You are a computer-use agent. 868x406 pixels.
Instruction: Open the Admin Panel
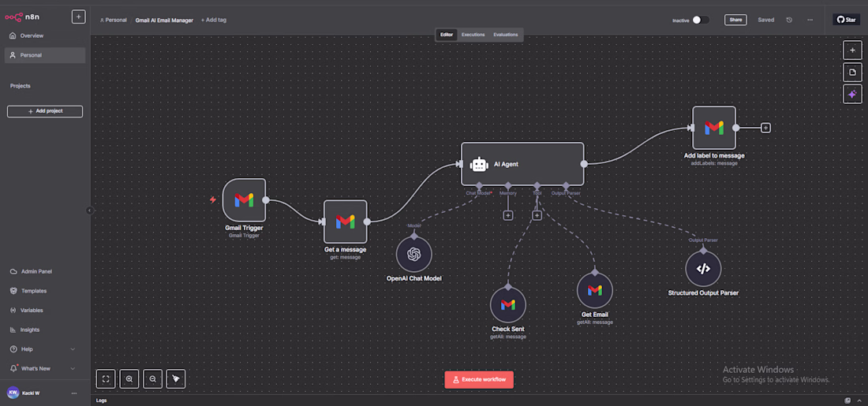coord(45,272)
